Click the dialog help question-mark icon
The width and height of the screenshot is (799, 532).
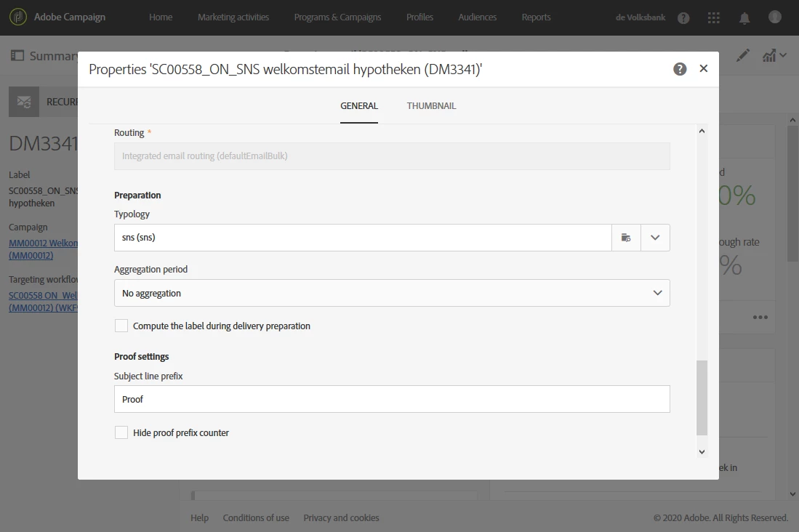pos(679,69)
